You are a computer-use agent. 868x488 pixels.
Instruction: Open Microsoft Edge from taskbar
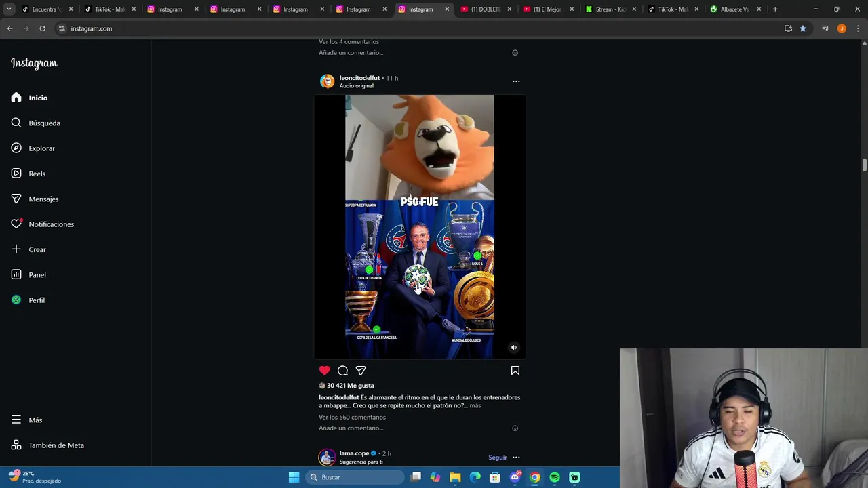pyautogui.click(x=475, y=477)
